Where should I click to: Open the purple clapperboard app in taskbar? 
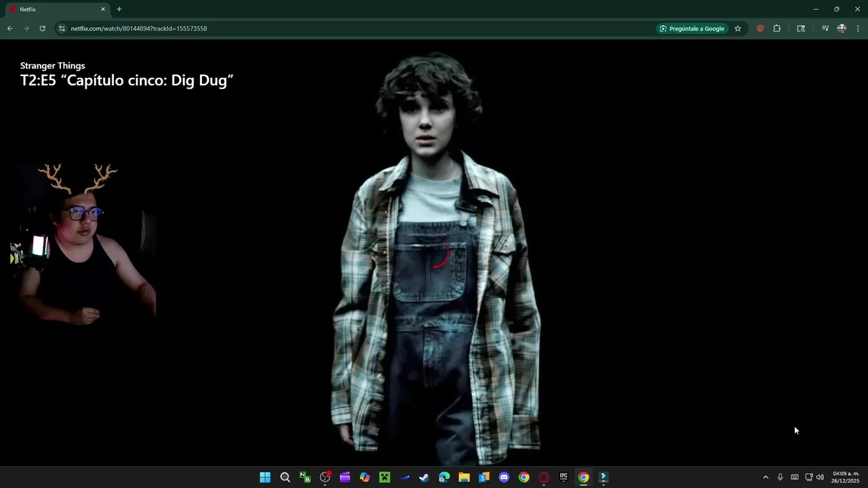pyautogui.click(x=345, y=477)
